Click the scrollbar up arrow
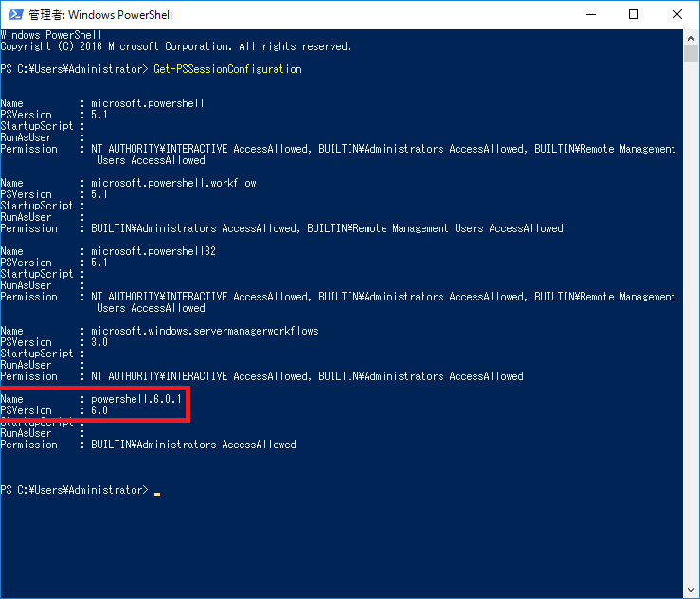 pos(691,38)
